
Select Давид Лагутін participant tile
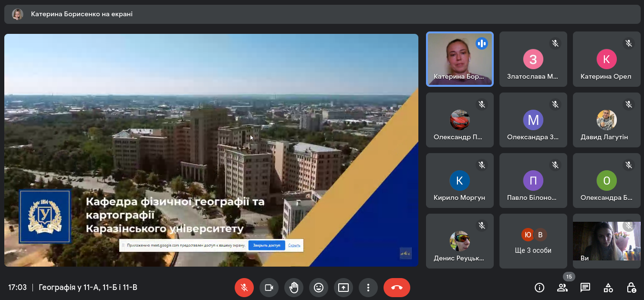(x=606, y=120)
